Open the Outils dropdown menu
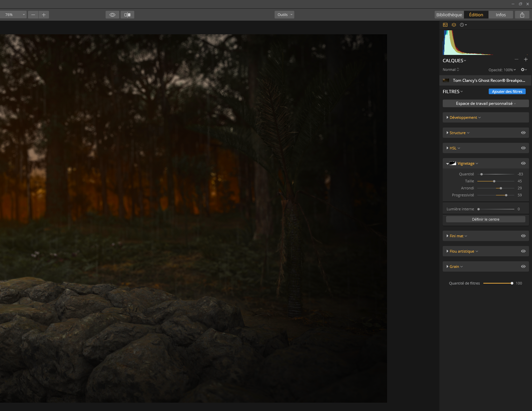532x411 pixels. 284,15
